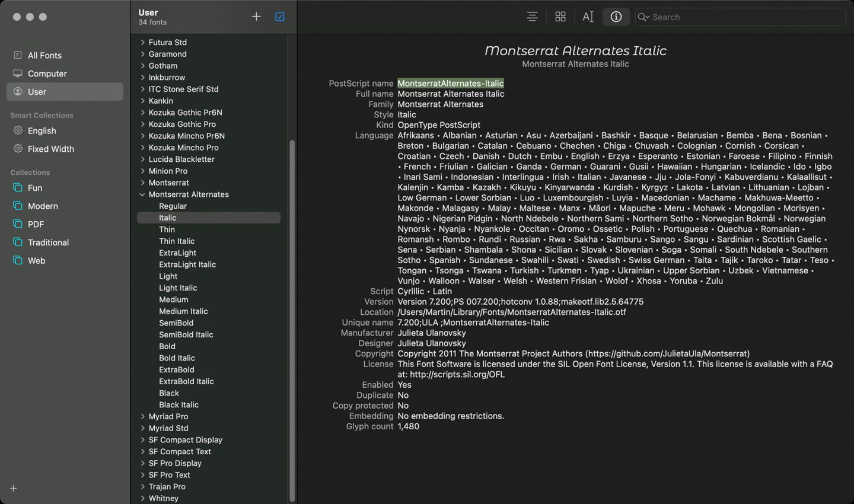Expand the ITC Stone Serif Std family
The width and height of the screenshot is (854, 504).
coord(142,89)
